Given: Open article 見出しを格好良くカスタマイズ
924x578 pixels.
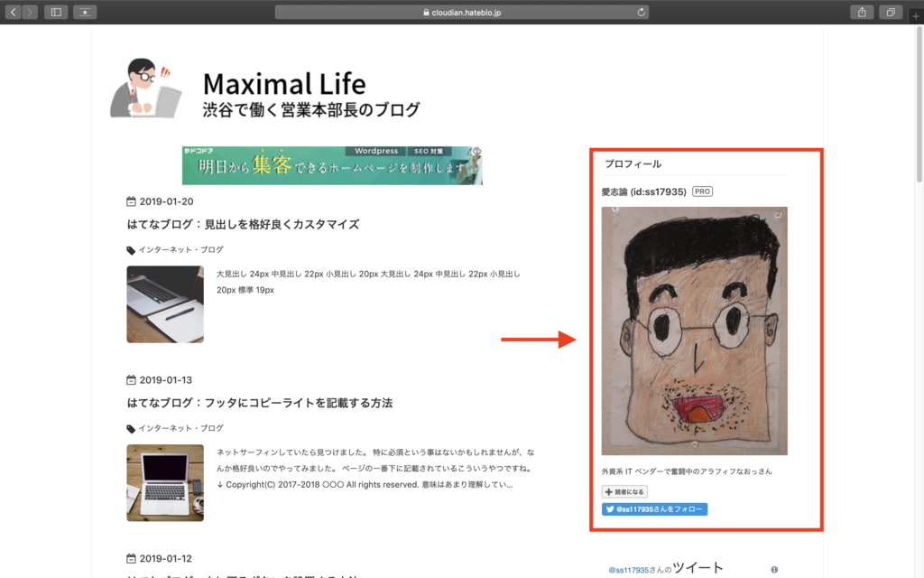Looking at the screenshot, I should pyautogui.click(x=243, y=224).
